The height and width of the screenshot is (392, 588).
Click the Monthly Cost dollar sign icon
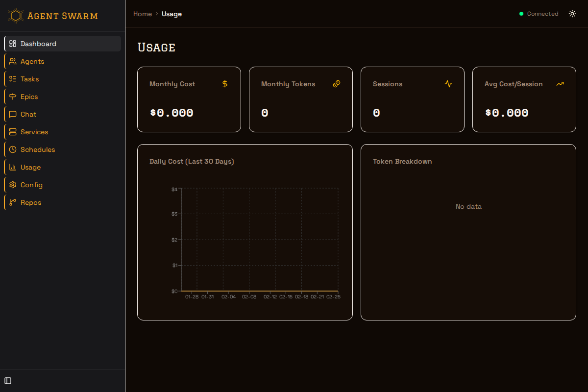(225, 84)
